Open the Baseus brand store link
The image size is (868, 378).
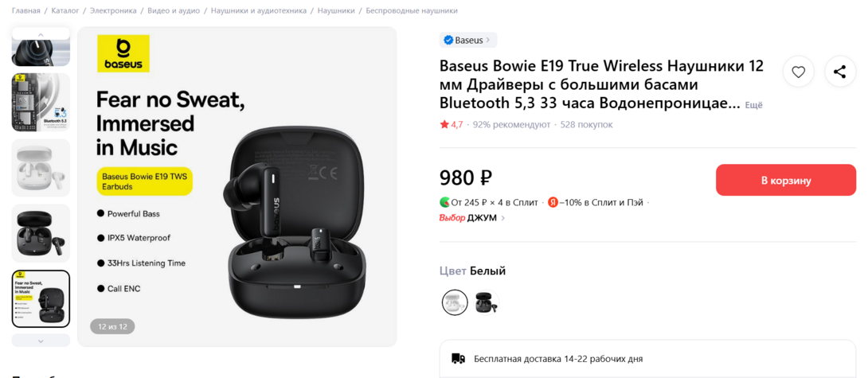tap(468, 40)
